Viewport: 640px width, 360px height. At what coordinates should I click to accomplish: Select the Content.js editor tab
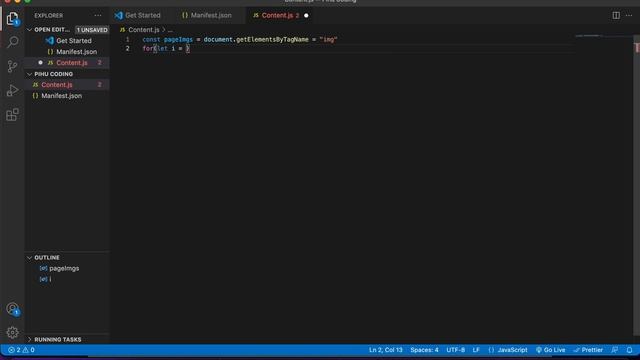coord(278,16)
